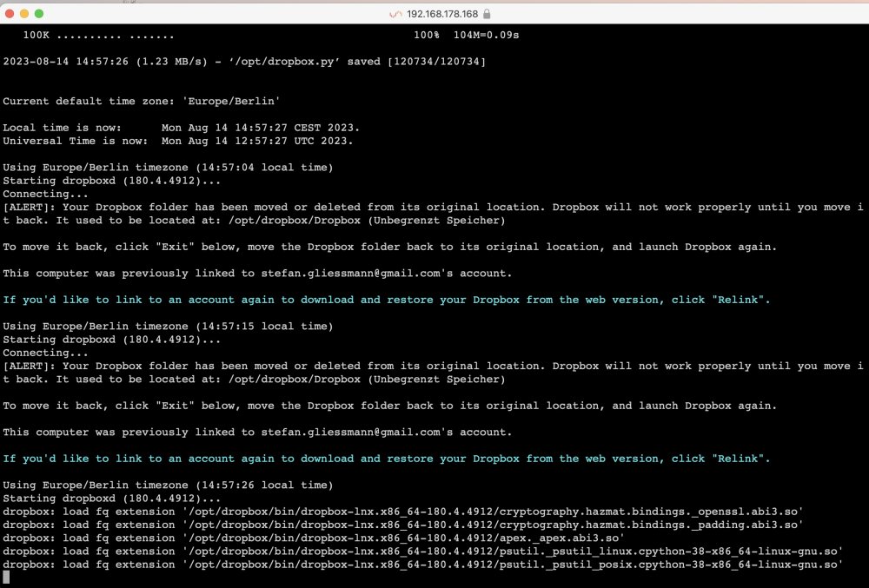Click the load fq extension line for apex._apex.abi3.so
Image resolution: width=869 pixels, height=588 pixels.
click(313, 538)
